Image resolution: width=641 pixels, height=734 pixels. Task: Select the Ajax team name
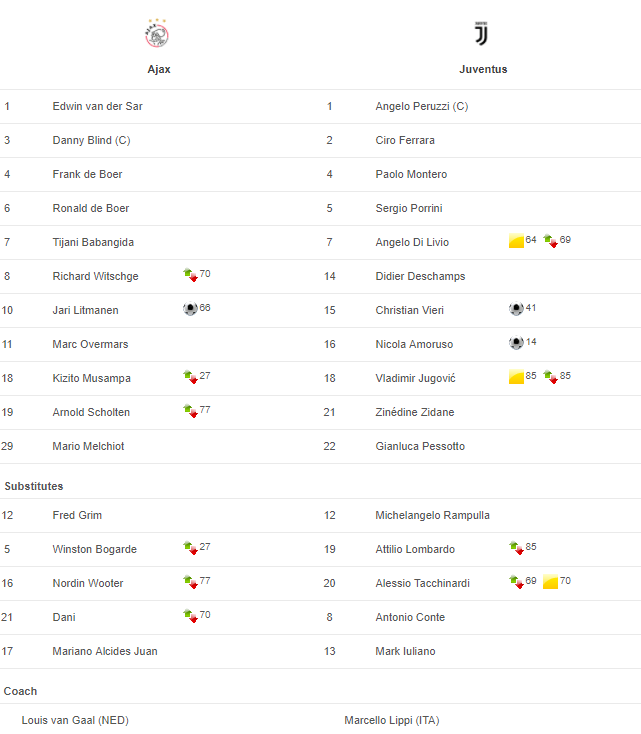[x=159, y=69]
